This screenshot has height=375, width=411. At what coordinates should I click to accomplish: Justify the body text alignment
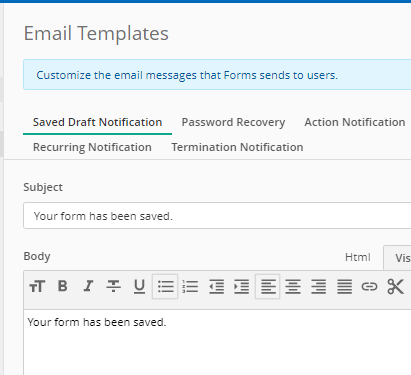tap(344, 286)
